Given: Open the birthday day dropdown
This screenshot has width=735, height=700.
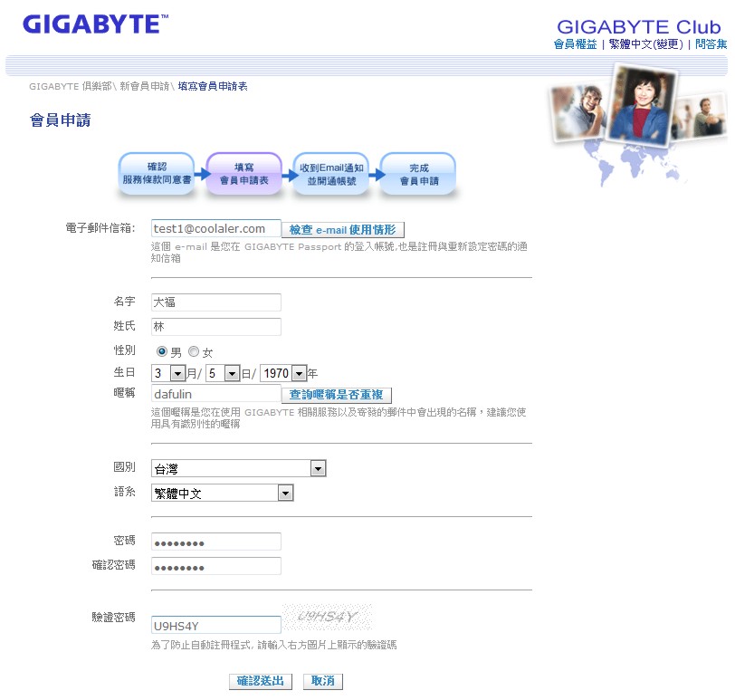Looking at the screenshot, I should [223, 373].
